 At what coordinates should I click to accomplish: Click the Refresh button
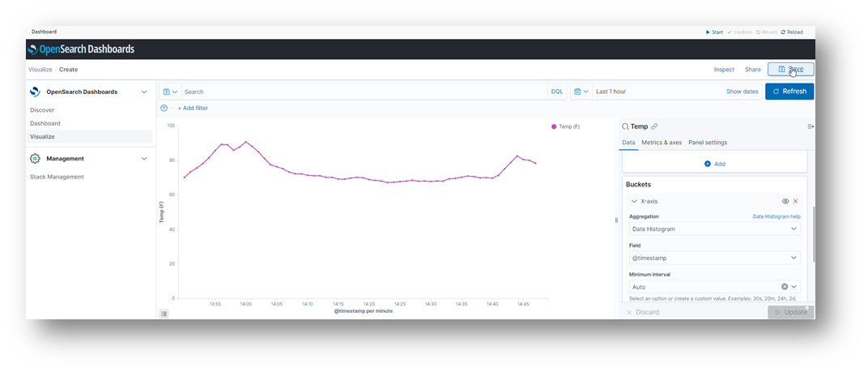[x=789, y=92]
